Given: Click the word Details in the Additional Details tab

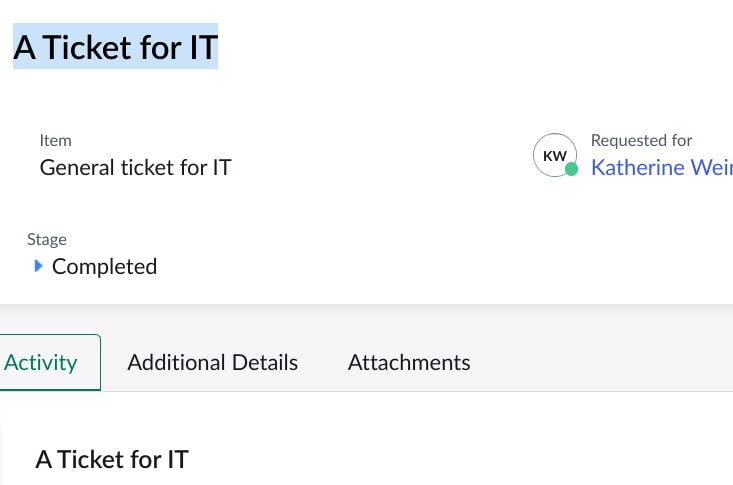Looking at the screenshot, I should point(265,362).
